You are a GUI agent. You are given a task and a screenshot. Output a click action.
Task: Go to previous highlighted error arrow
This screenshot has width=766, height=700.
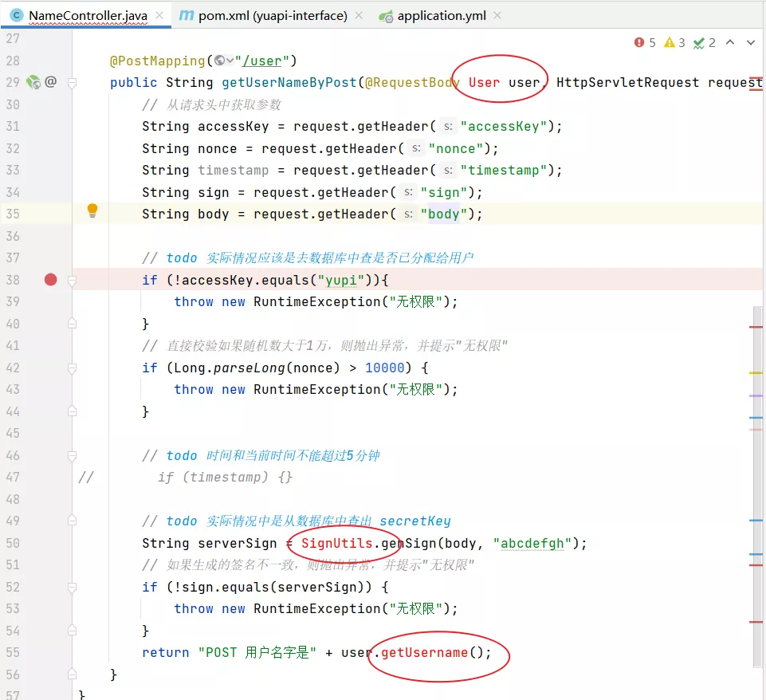[730, 42]
